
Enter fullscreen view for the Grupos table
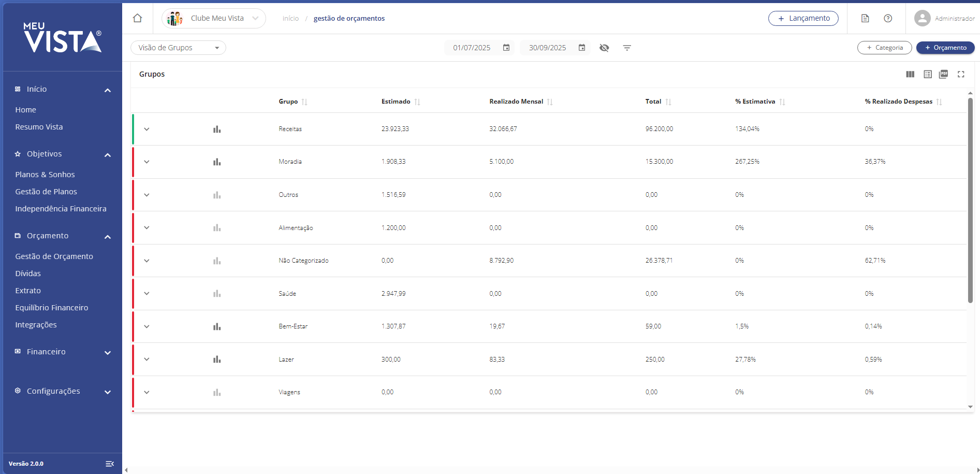tap(961, 74)
